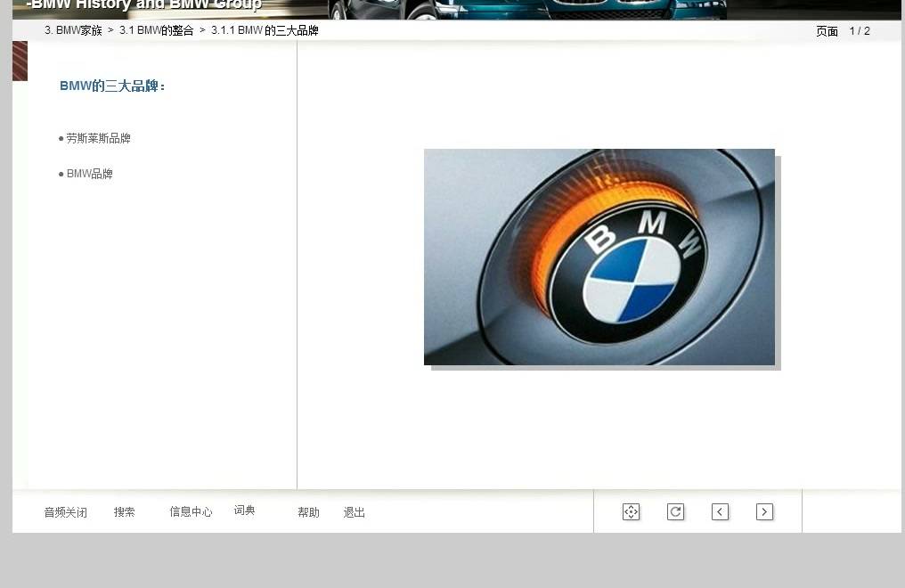Open the 信息中心 information center
Viewport: 905px width, 588px height.
tap(191, 512)
